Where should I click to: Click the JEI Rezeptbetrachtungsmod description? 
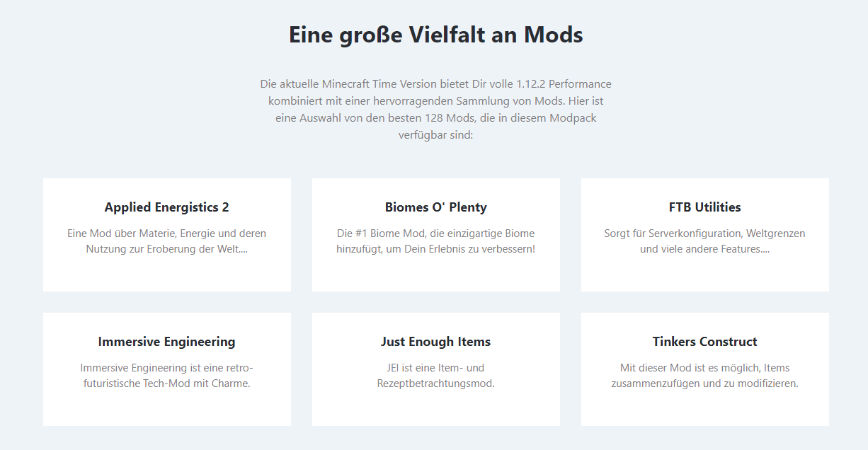[435, 376]
